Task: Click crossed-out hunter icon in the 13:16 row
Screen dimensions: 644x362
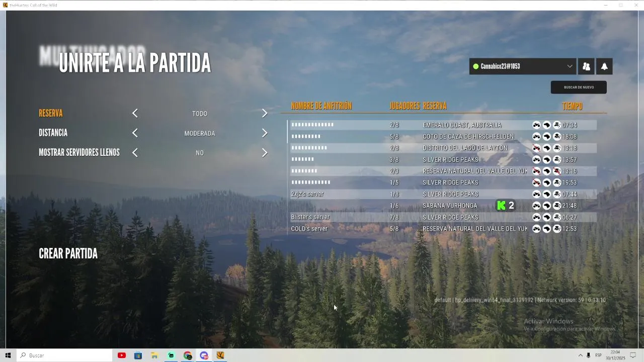Action: tap(556, 171)
